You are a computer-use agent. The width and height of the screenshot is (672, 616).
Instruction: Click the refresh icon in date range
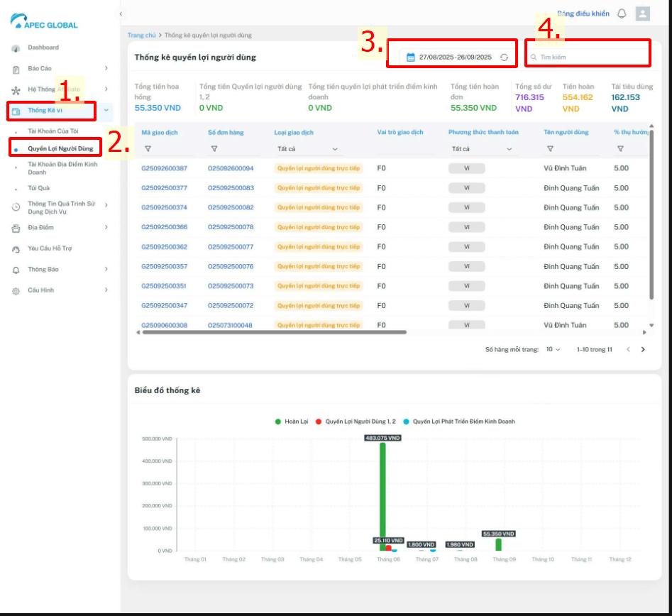click(504, 57)
